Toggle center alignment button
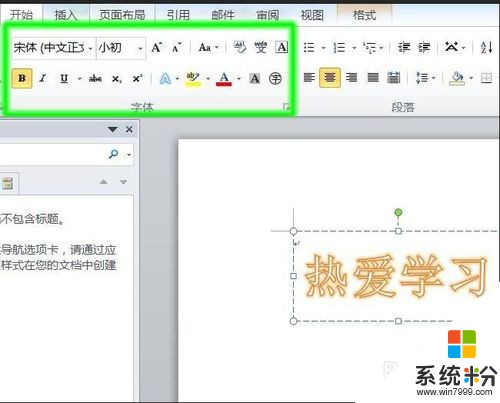Viewport: 500px width, 403px height. pos(330,78)
